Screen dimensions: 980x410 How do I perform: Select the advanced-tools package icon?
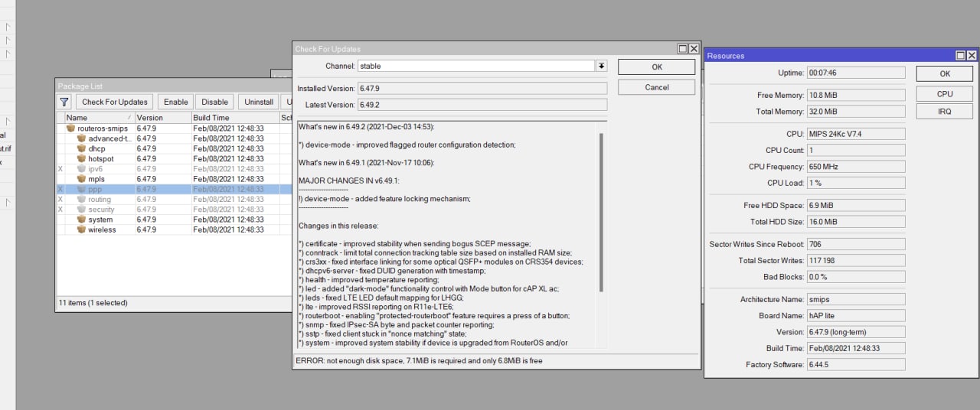[x=81, y=138]
